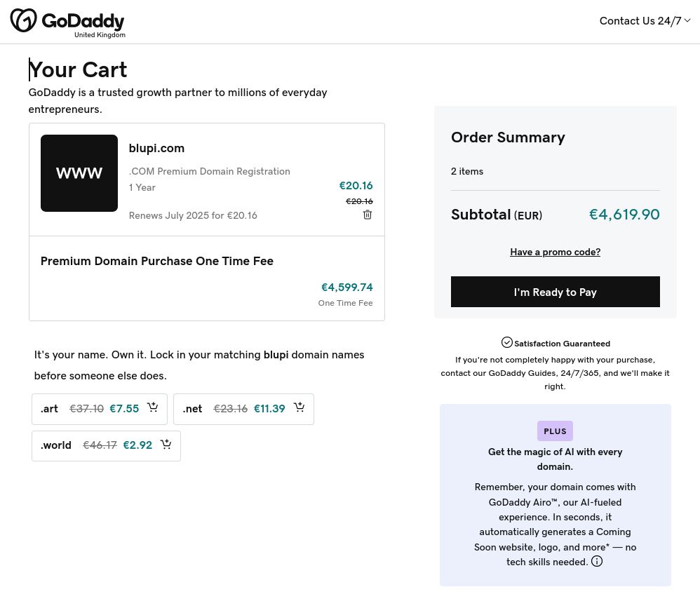This screenshot has width=700, height=594.
Task: Expand the Contact Us 24/7 dropdown
Action: pos(645,21)
